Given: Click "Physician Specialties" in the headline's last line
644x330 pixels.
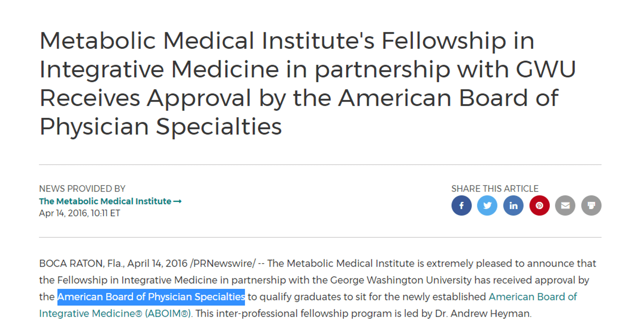Looking at the screenshot, I should pos(161,126).
